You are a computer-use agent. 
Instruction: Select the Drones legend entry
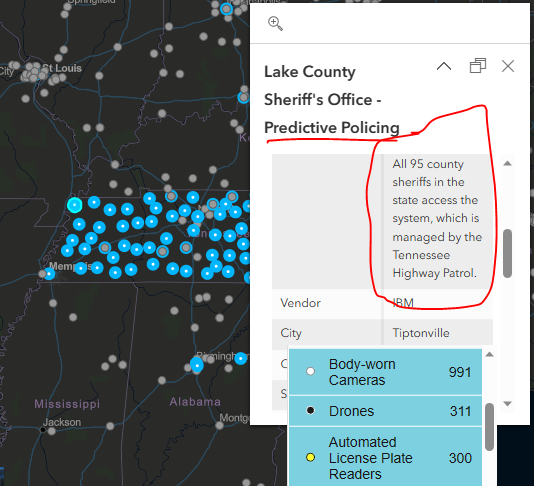[x=385, y=411]
